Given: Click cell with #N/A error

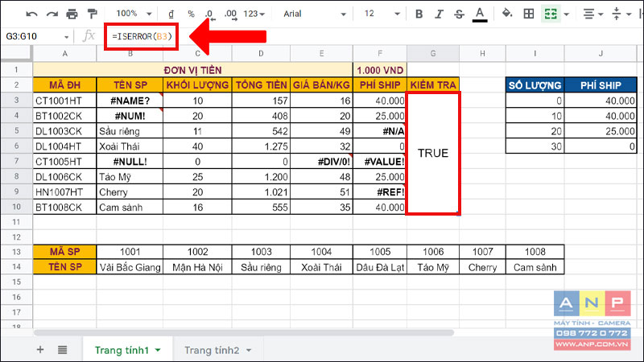Looking at the screenshot, I should (x=380, y=131).
